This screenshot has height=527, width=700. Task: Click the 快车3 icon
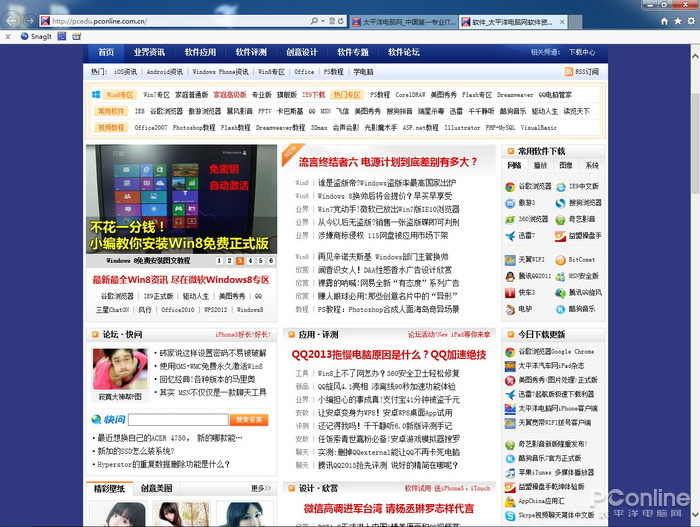(x=510, y=293)
